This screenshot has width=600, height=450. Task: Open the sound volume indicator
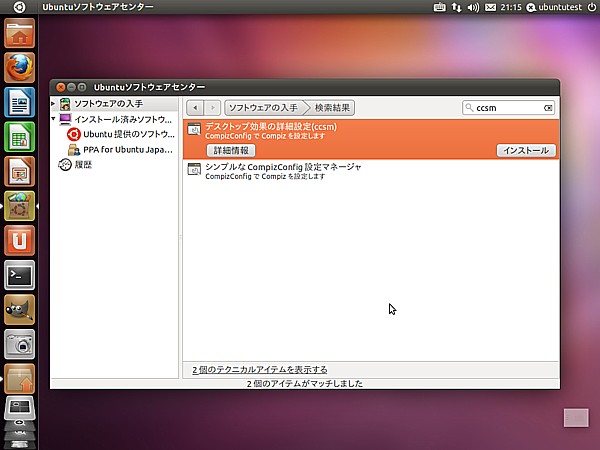coord(473,7)
